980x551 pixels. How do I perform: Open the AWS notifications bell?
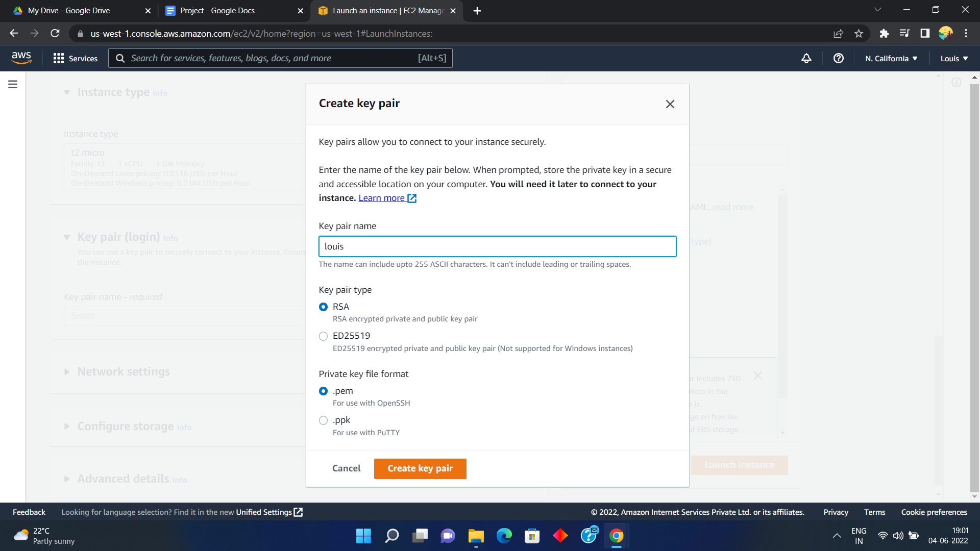pyautogui.click(x=806, y=58)
